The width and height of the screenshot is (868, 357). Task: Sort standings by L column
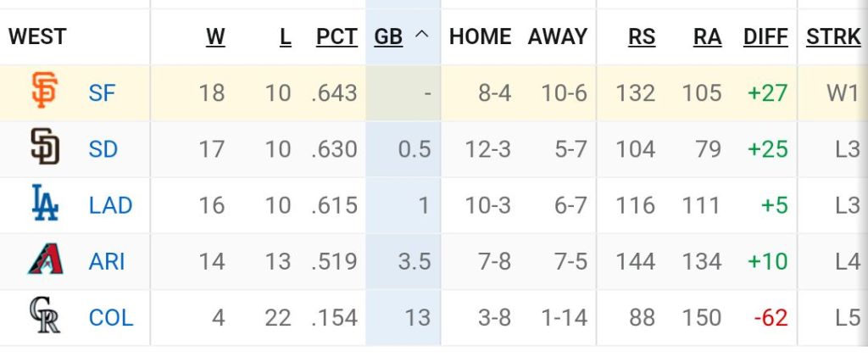pyautogui.click(x=285, y=37)
